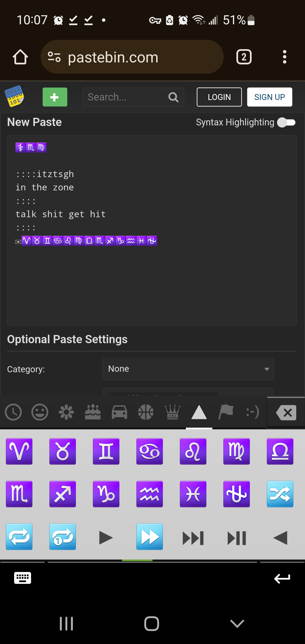Click the LOGIN button
Screen dimensions: 305x644
pyautogui.click(x=219, y=97)
